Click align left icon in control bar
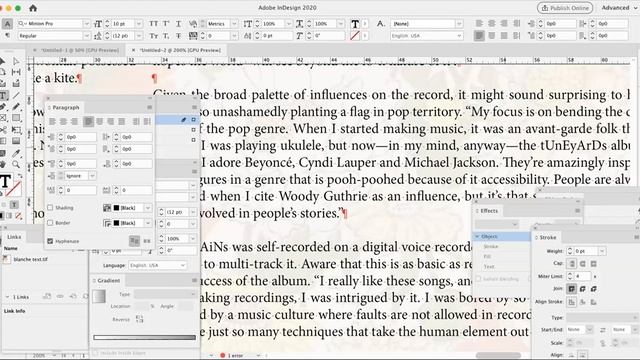This screenshot has height=360, width=640. (479, 24)
